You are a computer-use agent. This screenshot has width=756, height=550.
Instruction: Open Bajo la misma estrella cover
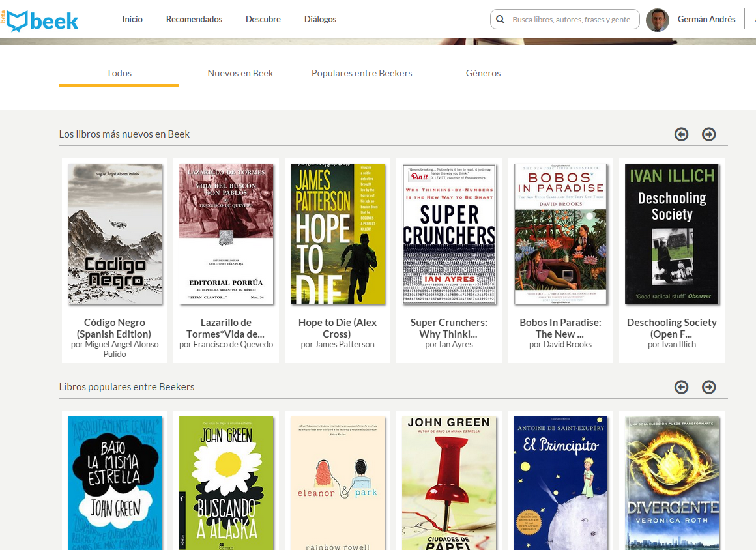115,483
